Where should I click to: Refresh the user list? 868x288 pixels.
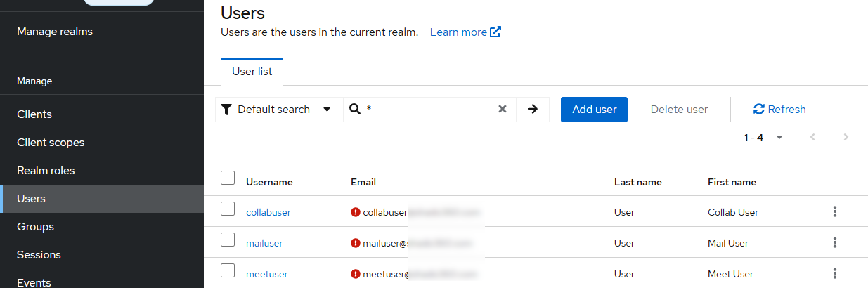pyautogui.click(x=779, y=110)
